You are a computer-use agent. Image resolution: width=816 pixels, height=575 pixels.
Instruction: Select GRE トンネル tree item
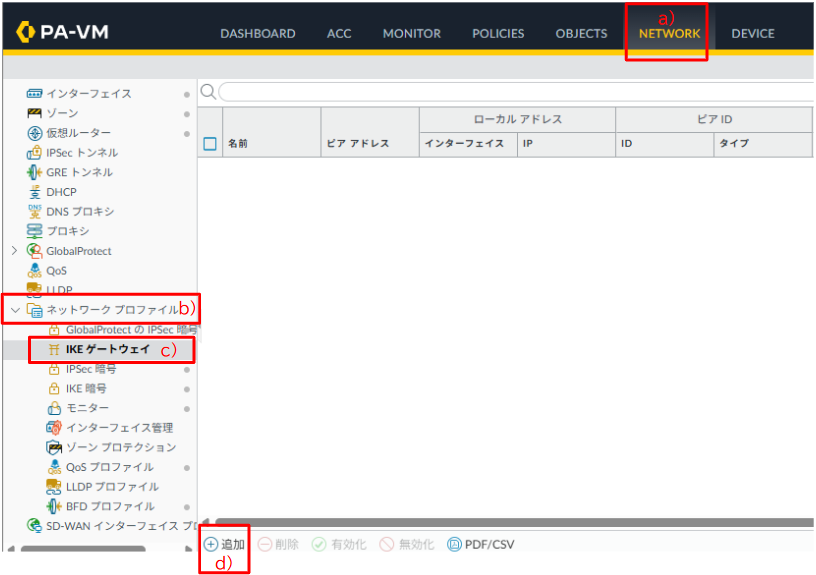point(79,172)
